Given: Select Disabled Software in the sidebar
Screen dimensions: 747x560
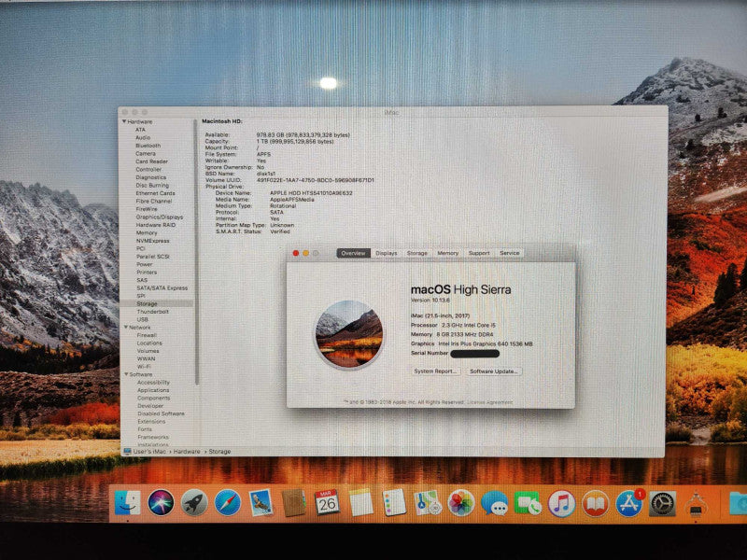Looking at the screenshot, I should [x=161, y=413].
